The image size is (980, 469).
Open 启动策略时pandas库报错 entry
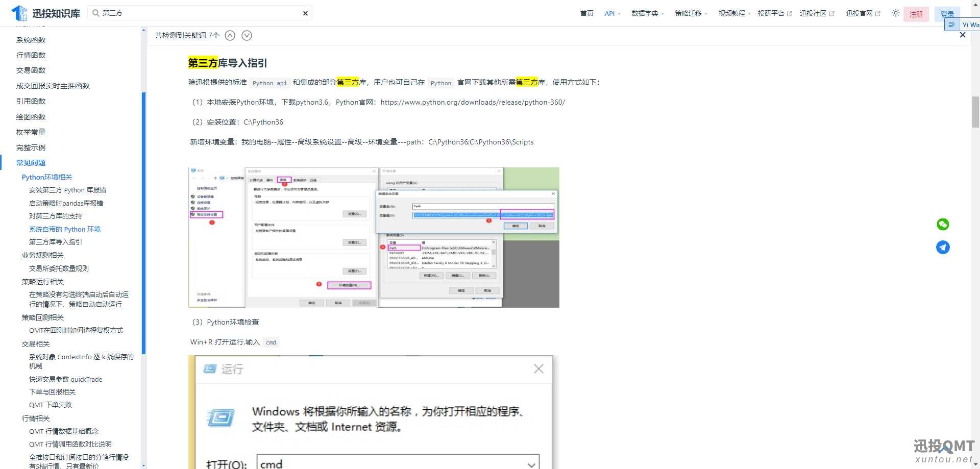click(66, 203)
